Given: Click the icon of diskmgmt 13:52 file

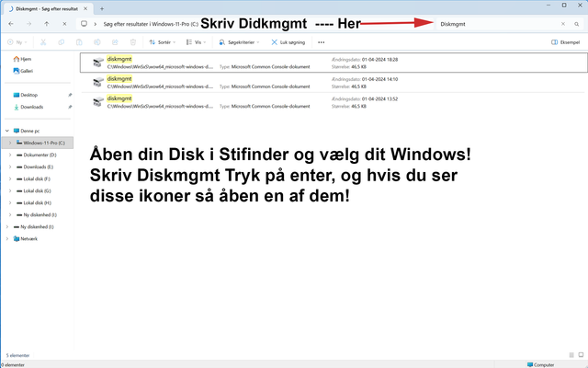Looking at the screenshot, I should 98,102.
